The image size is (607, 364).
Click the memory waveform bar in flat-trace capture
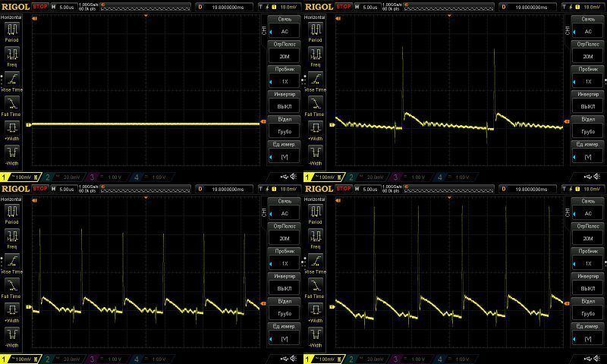[x=146, y=7]
